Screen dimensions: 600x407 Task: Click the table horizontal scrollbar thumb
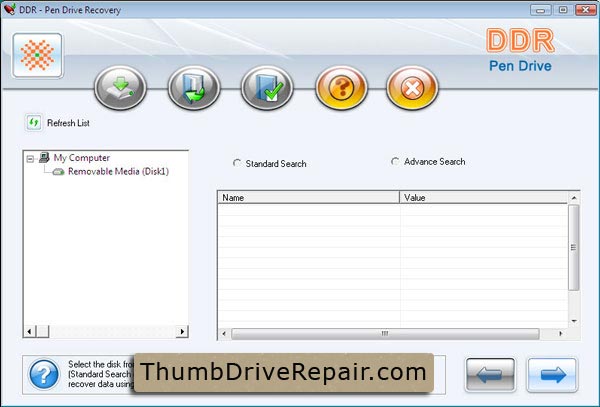tap(385, 334)
